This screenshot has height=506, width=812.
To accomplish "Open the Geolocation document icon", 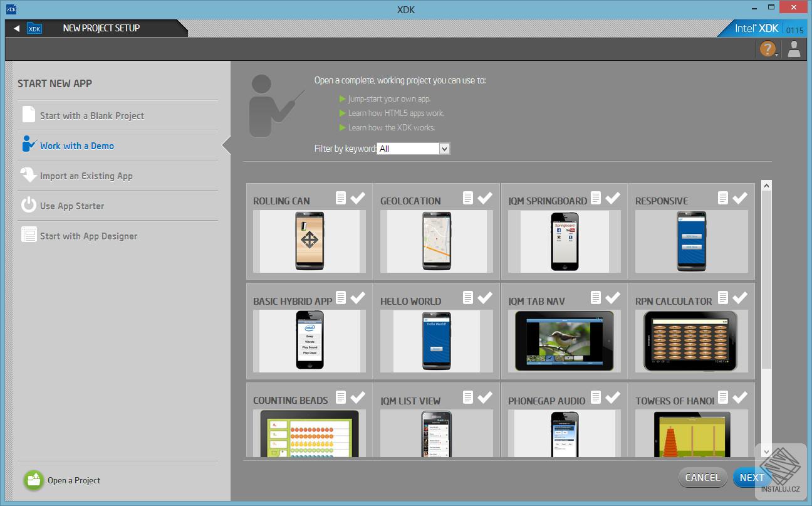I will [468, 198].
